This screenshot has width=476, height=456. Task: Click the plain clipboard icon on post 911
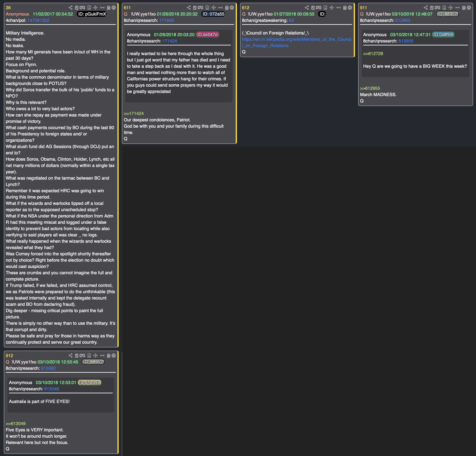pos(464,8)
